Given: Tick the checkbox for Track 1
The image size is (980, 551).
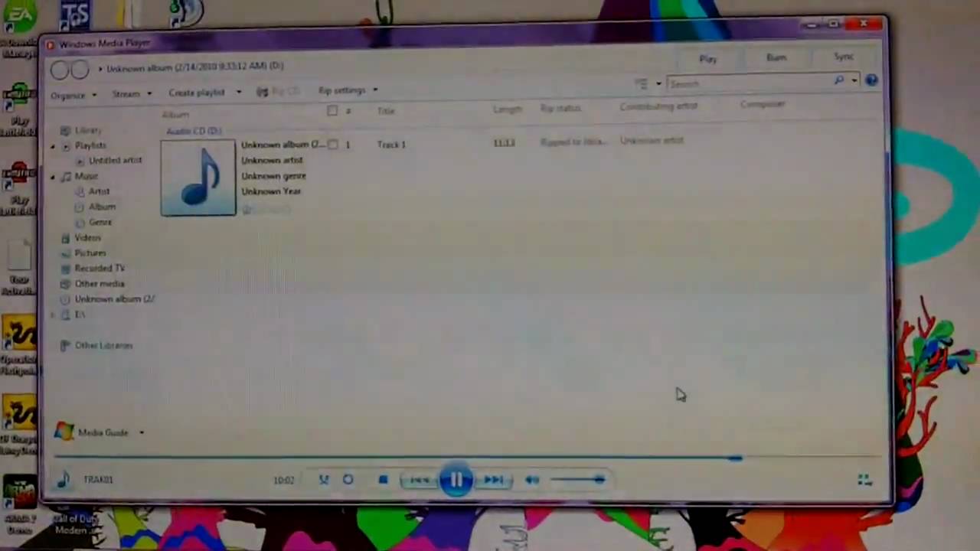Looking at the screenshot, I should pos(332,144).
